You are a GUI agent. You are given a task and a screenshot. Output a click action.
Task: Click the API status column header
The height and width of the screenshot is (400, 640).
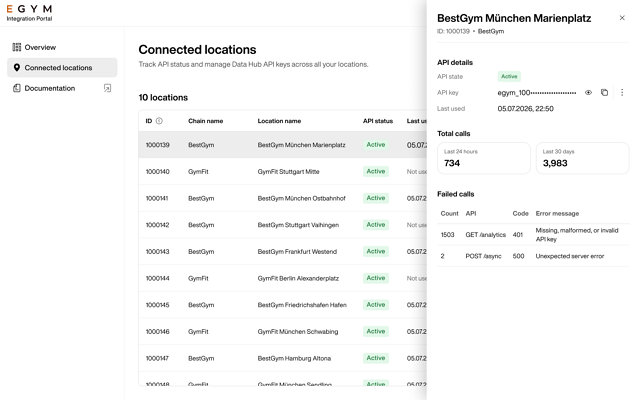click(x=378, y=121)
